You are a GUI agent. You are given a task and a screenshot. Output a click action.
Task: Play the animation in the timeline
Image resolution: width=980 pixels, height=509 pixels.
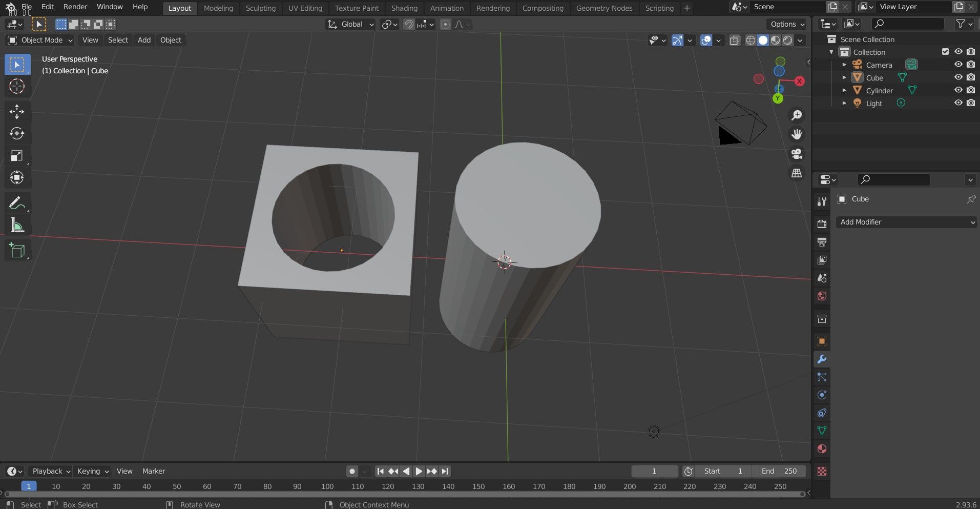[419, 471]
